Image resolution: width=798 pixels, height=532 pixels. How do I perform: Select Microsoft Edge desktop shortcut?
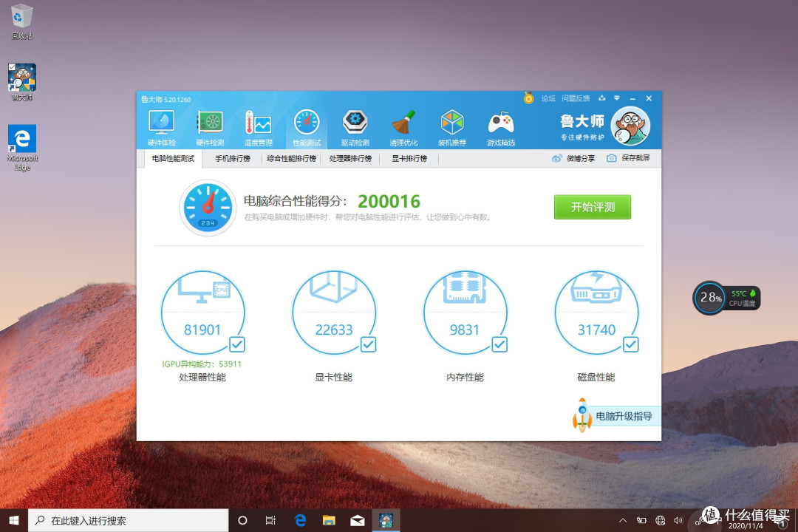(22, 148)
